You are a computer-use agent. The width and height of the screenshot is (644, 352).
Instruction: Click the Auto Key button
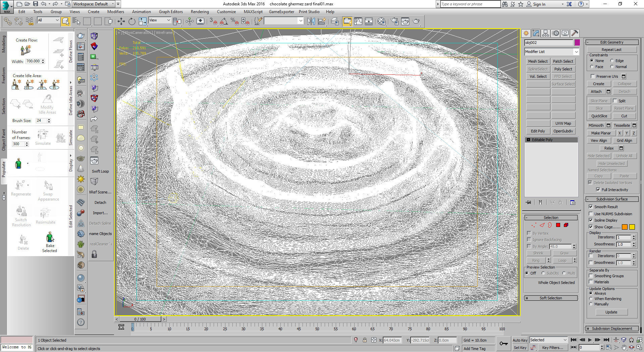tap(520, 340)
